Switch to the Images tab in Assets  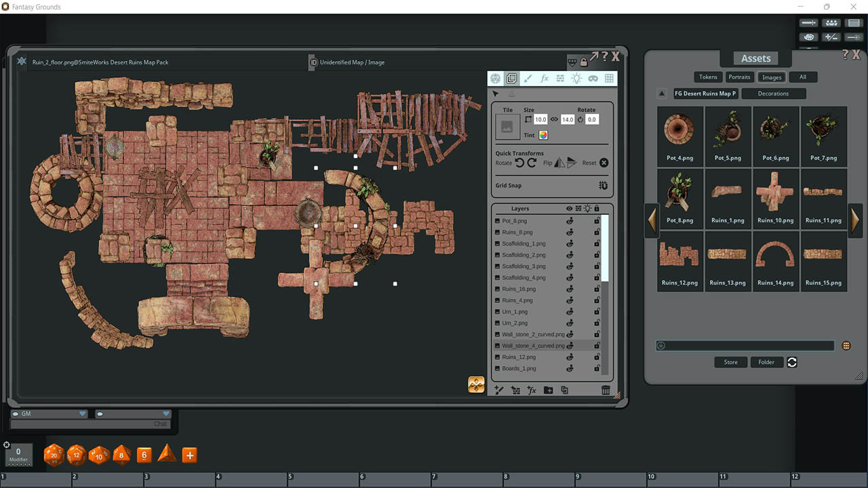coord(772,77)
